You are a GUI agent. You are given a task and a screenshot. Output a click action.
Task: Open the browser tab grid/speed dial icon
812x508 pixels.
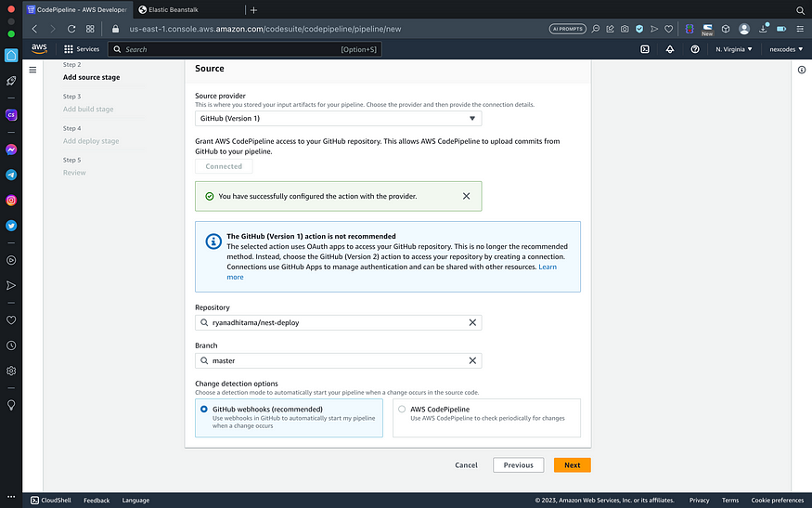[90, 29]
